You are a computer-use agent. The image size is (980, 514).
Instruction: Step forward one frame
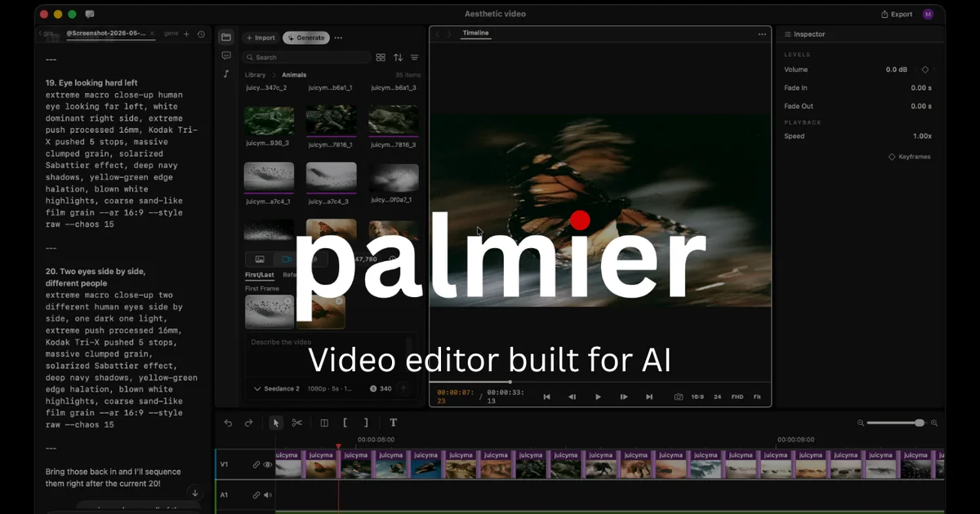624,397
